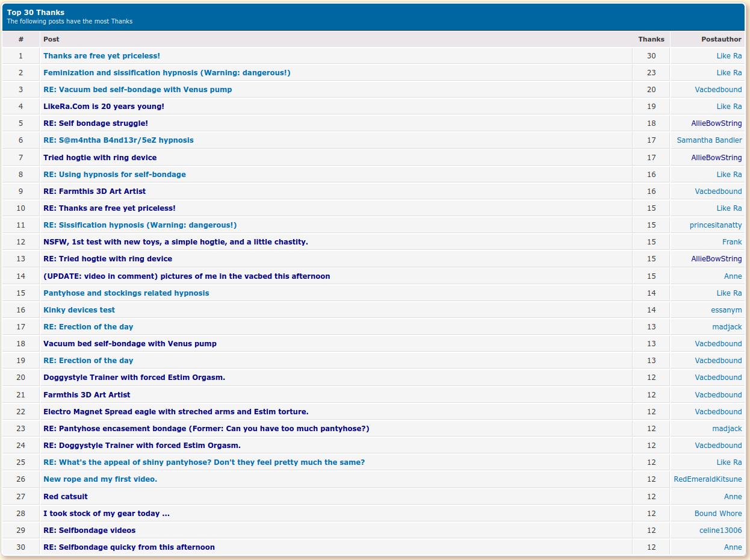View princesitanatty's profile
This screenshot has width=750, height=560.
[x=716, y=225]
